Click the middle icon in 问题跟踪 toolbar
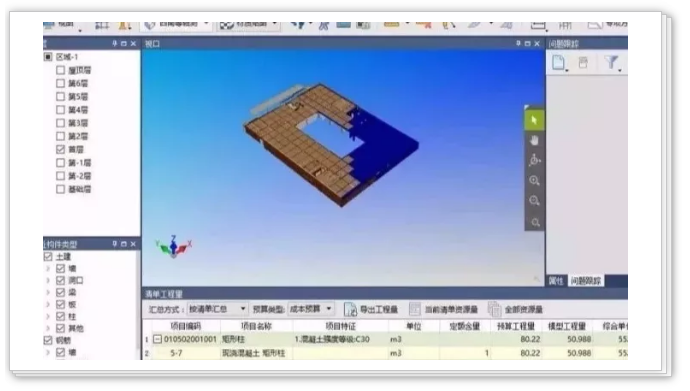The image size is (690, 391). point(583,63)
